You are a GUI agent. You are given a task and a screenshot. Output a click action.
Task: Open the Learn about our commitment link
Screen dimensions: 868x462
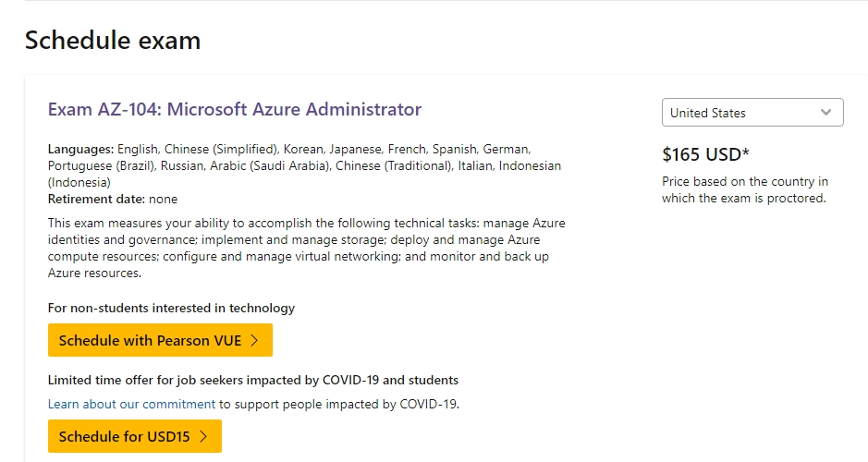point(131,404)
